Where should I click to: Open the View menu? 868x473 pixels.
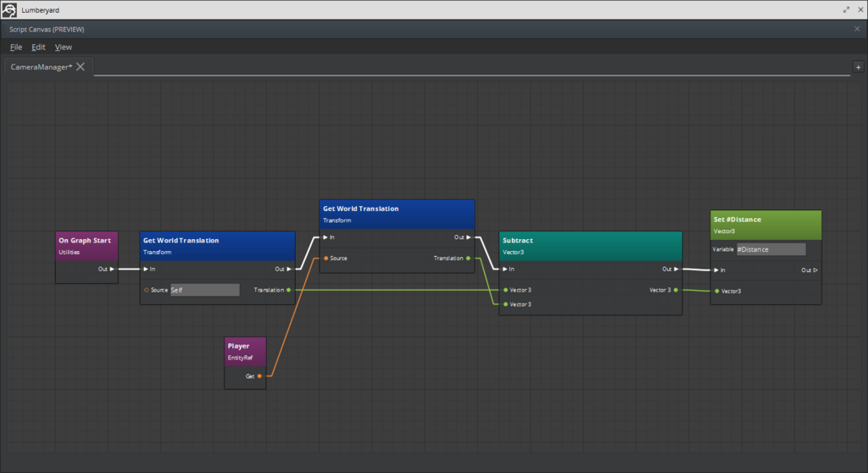[x=63, y=47]
